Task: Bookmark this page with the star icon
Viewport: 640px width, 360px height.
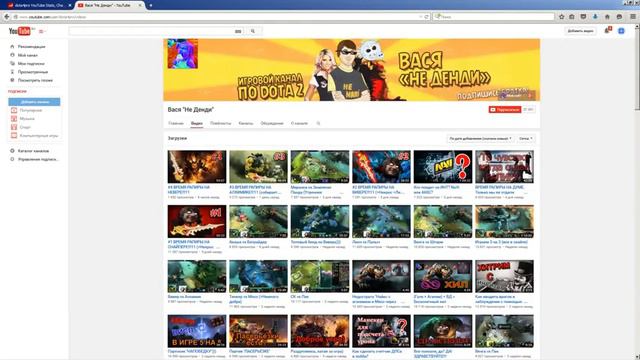Action: point(562,17)
